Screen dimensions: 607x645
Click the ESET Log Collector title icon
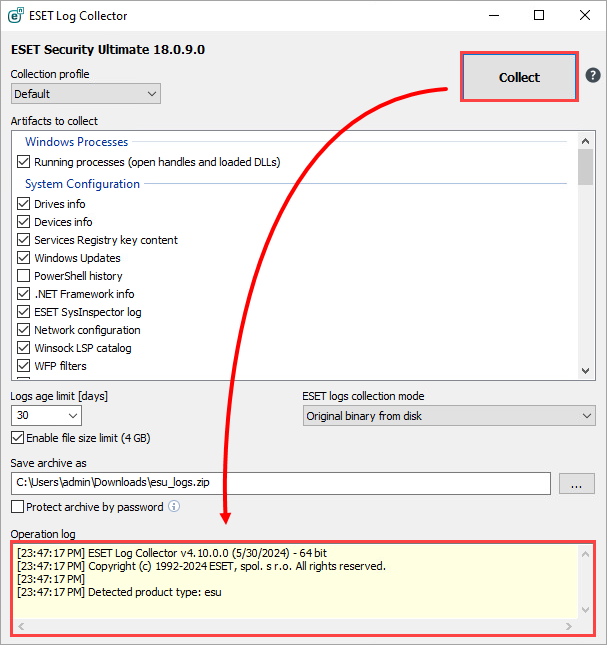pyautogui.click(x=16, y=16)
